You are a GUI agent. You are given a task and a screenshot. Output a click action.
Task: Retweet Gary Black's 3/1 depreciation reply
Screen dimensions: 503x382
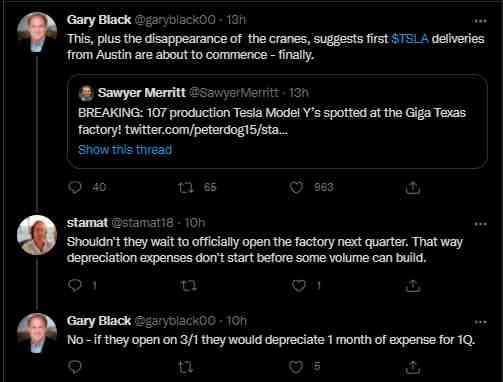186,367
